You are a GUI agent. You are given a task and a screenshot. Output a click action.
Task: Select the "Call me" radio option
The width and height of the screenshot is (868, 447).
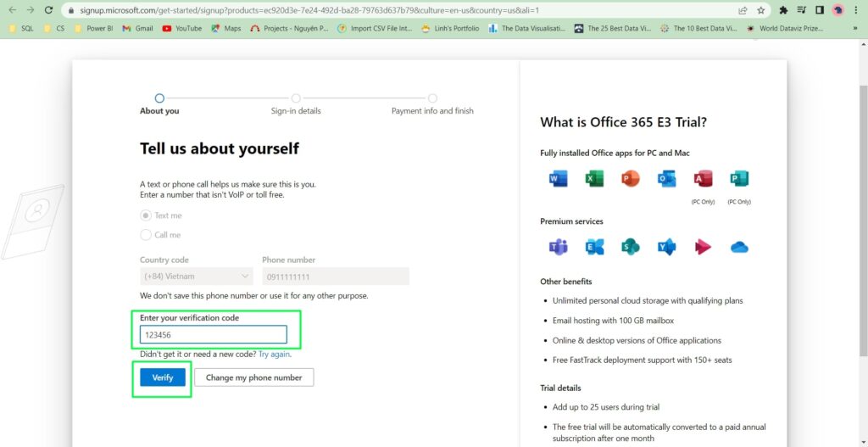point(146,235)
